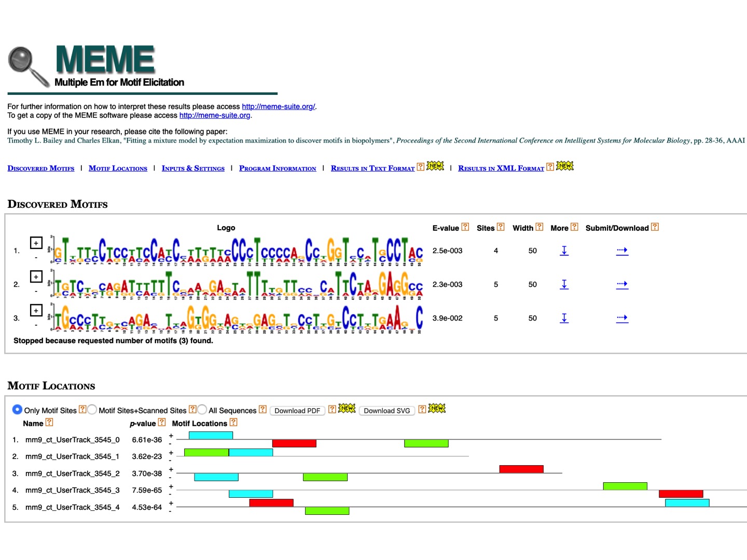747x560 pixels.
Task: Open help icon next to Only Motif Sites
Action: tap(82, 410)
